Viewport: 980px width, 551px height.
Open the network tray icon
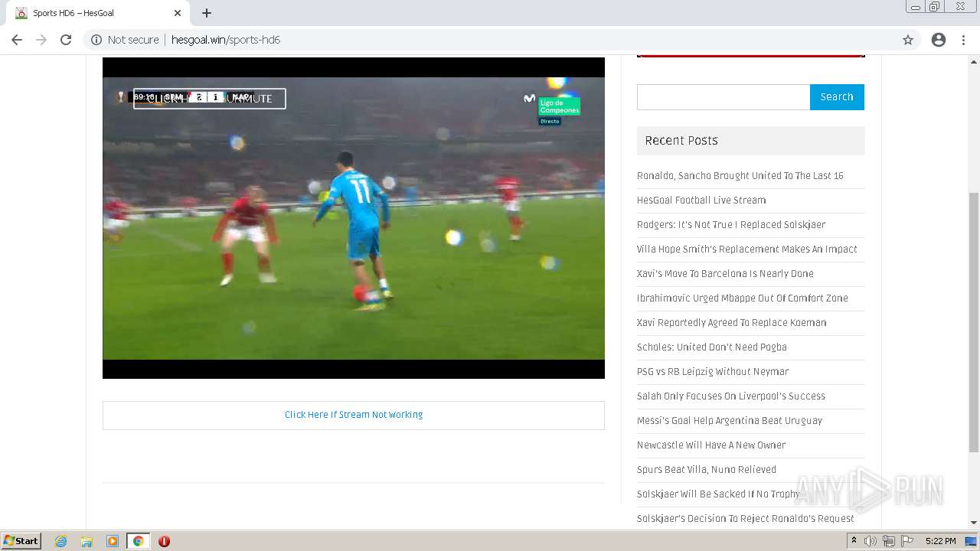tap(889, 541)
